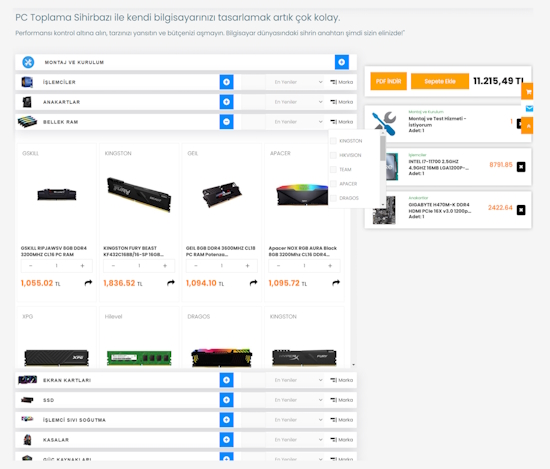
Task: Click the Kingston Fury Beast RAM image
Action: [x=139, y=194]
